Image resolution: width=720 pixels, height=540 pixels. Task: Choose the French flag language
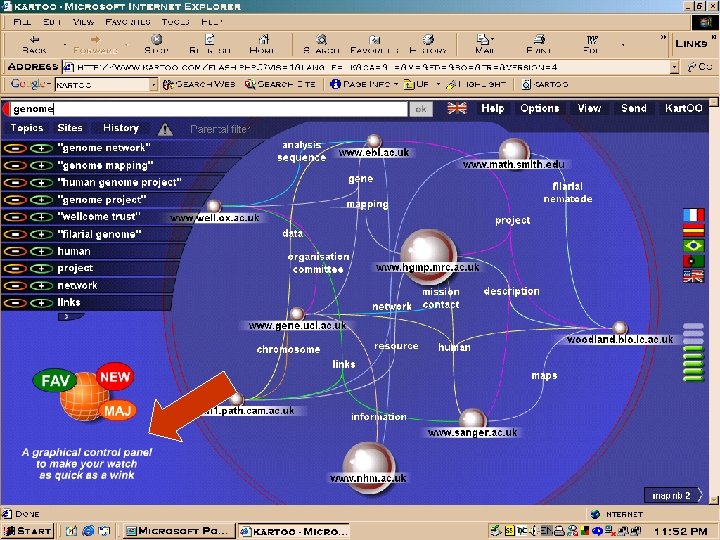coord(693,214)
